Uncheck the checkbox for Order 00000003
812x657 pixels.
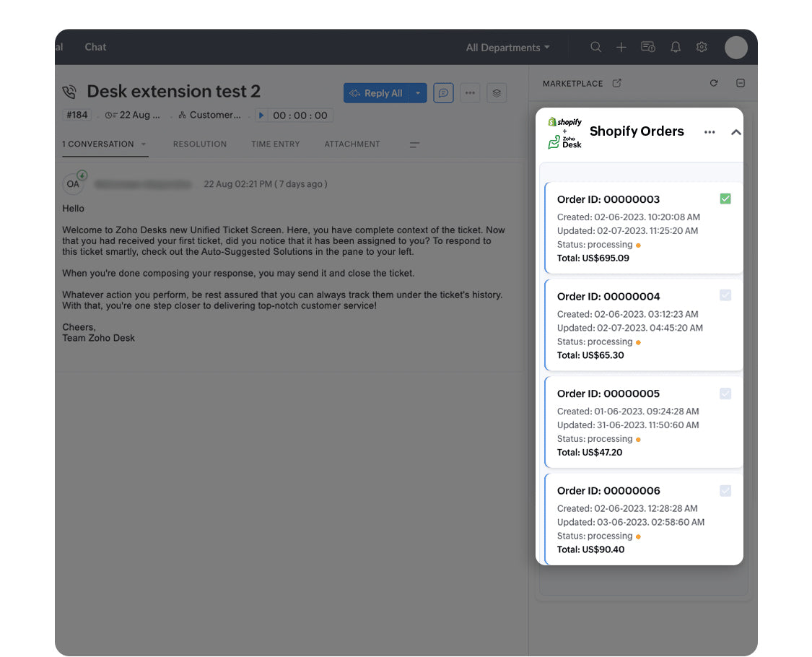pyautogui.click(x=725, y=199)
